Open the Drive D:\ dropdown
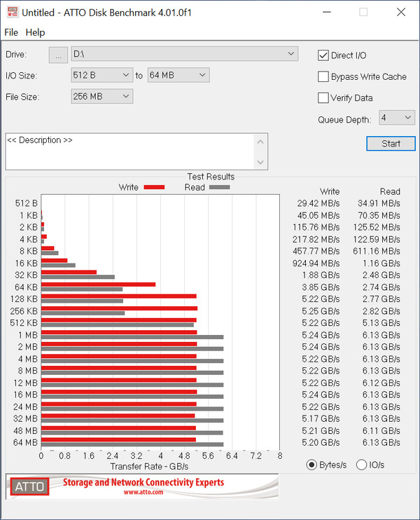 pyautogui.click(x=185, y=54)
